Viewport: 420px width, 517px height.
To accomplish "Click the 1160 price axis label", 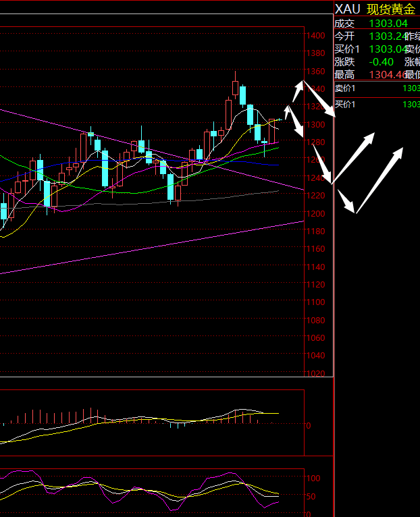I will coord(316,249).
